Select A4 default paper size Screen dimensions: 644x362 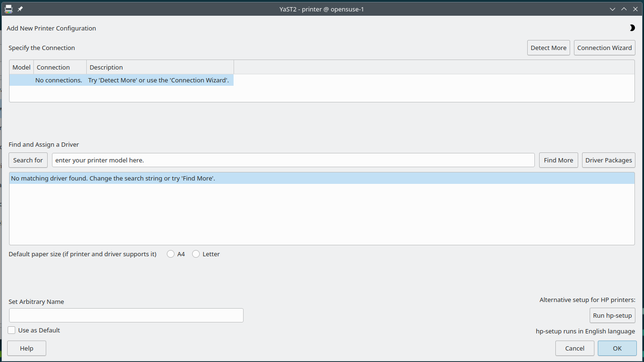click(x=171, y=254)
